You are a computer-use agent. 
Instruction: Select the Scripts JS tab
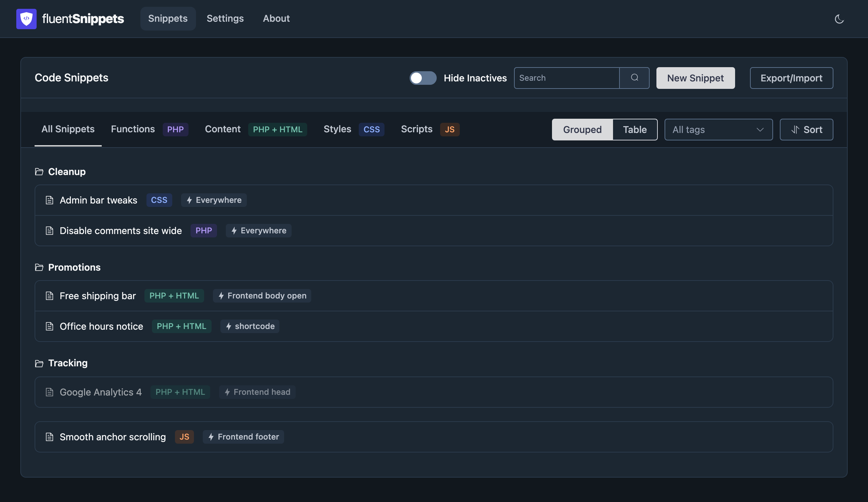coord(430,129)
